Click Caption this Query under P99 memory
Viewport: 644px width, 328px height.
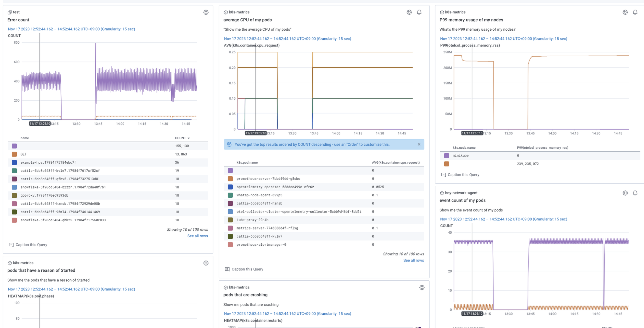[463, 175]
